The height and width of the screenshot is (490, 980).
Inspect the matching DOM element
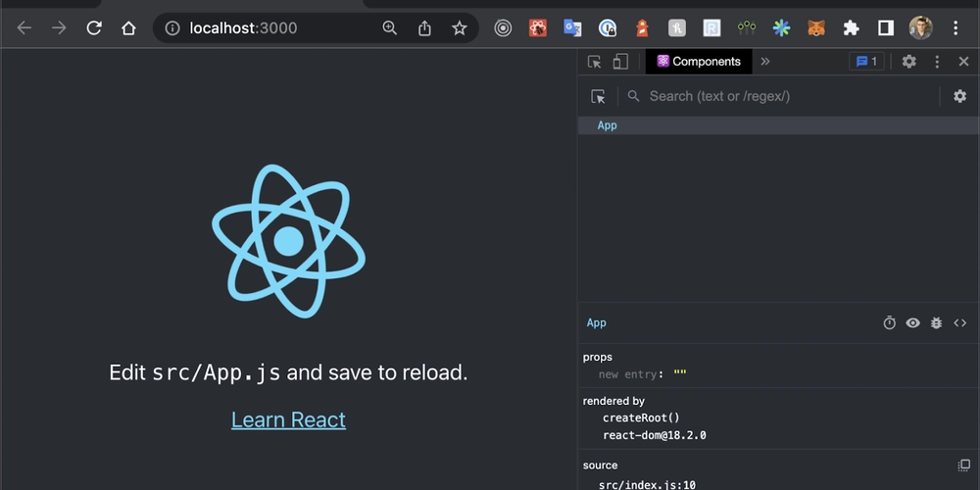913,322
